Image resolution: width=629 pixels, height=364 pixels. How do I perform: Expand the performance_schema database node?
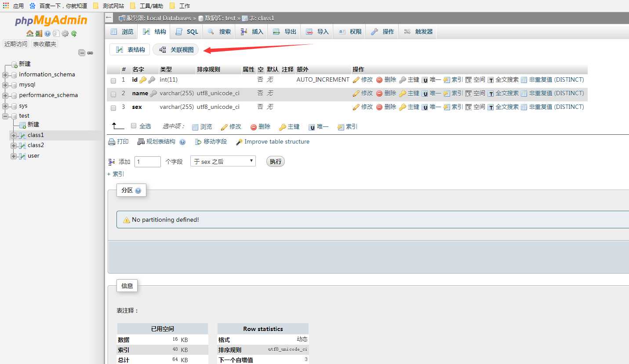click(x=5, y=95)
